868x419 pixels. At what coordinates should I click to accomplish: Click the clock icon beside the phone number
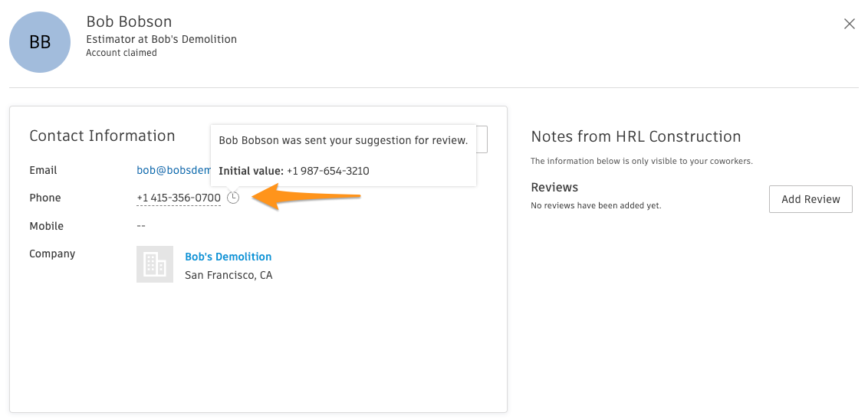click(x=234, y=198)
